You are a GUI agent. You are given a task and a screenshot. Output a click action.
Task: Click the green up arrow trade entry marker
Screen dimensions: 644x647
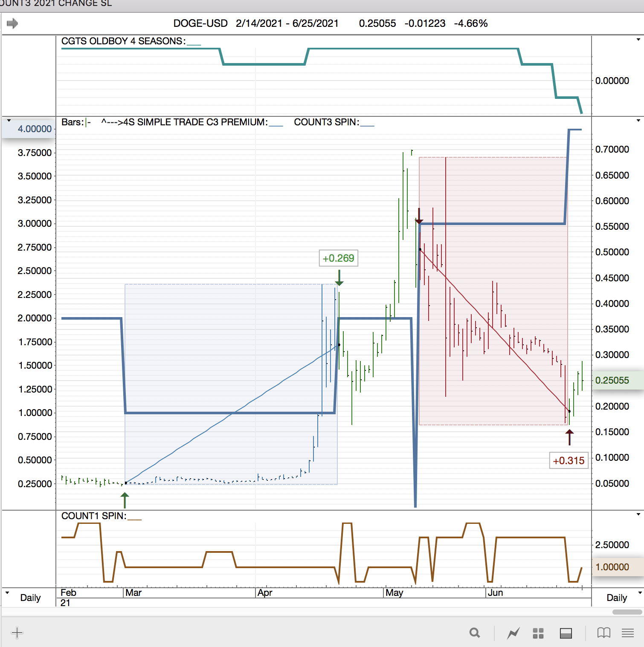[125, 500]
